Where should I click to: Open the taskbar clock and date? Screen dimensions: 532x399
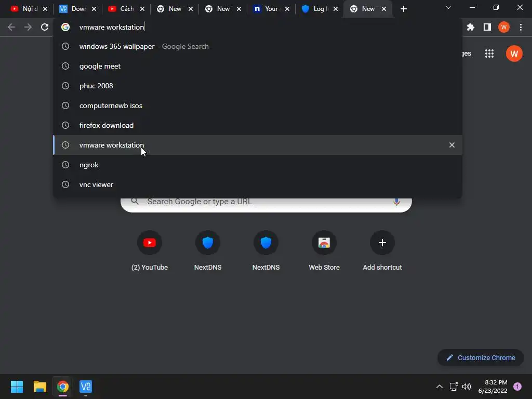(x=493, y=387)
